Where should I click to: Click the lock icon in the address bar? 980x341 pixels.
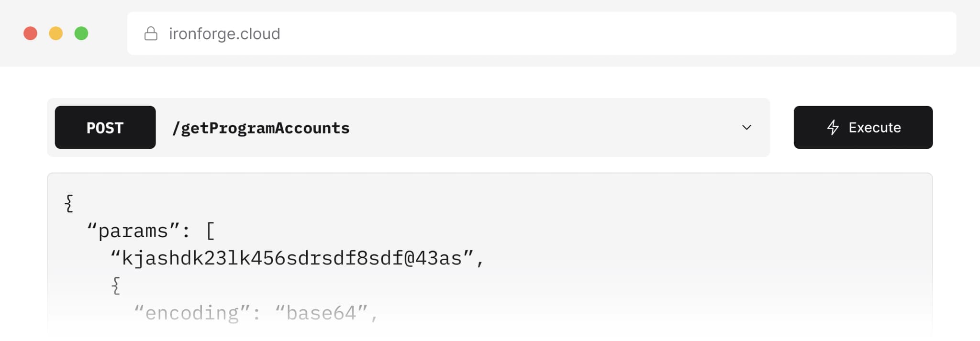(x=151, y=33)
